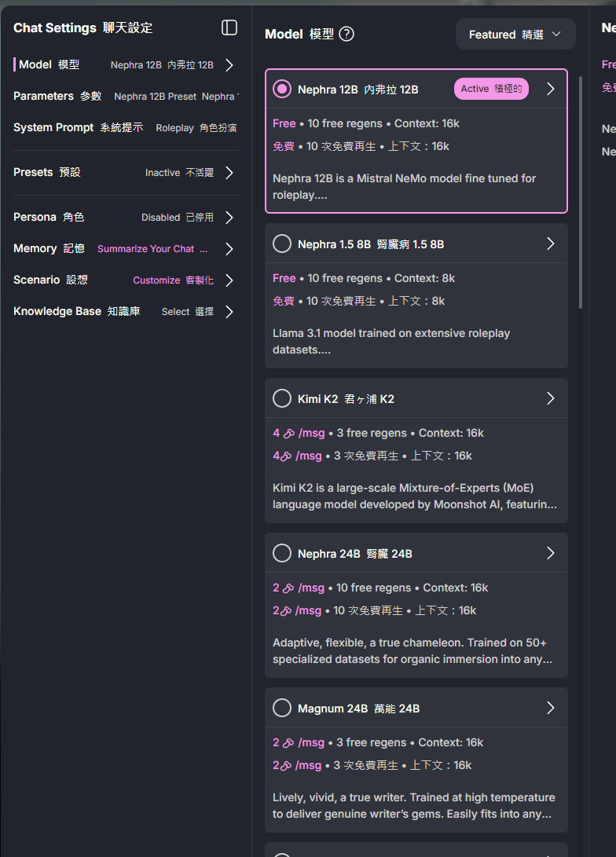Go to the System Prompt settings item

[126, 127]
